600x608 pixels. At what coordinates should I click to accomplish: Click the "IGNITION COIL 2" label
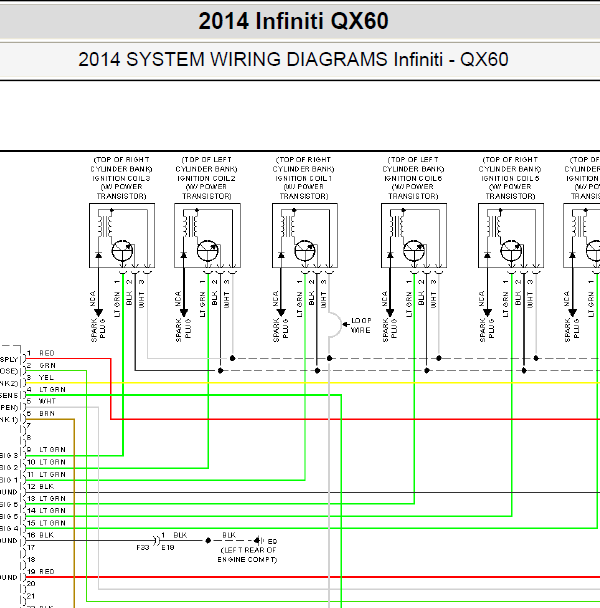(206, 178)
